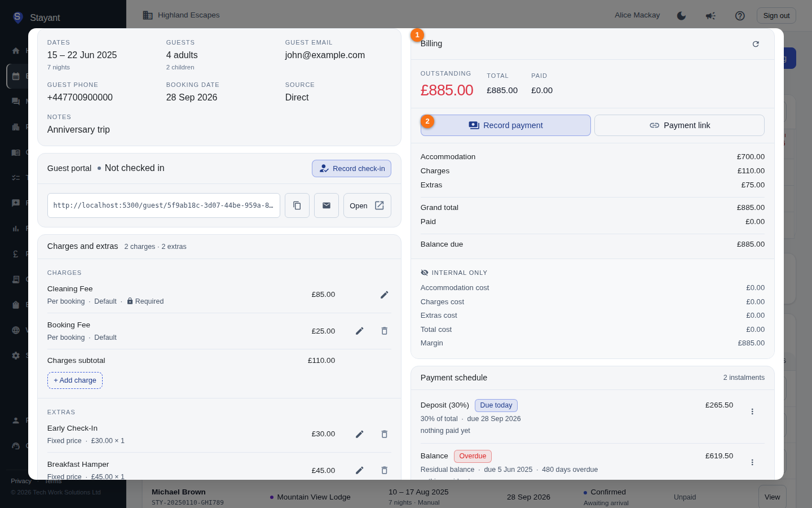Add a new charge

point(75,380)
